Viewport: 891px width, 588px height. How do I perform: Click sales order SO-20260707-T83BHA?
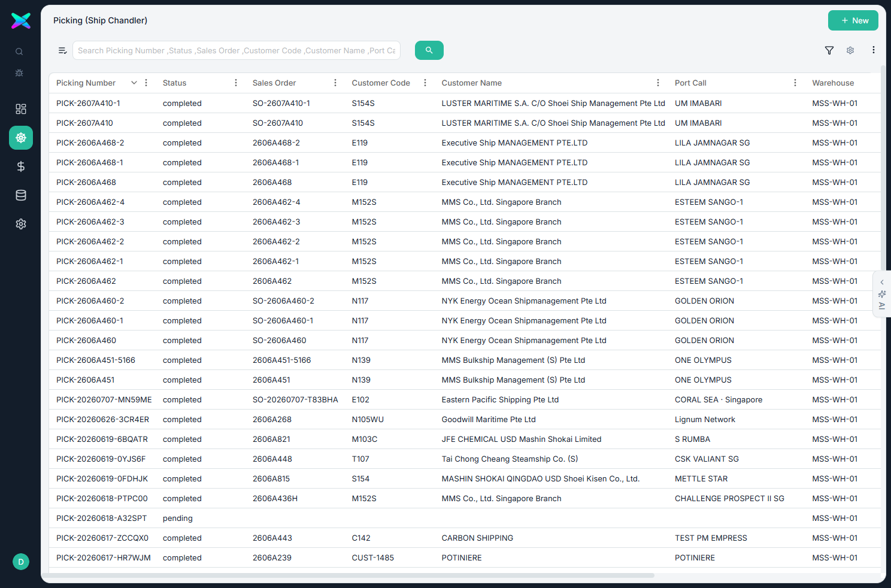pos(295,399)
